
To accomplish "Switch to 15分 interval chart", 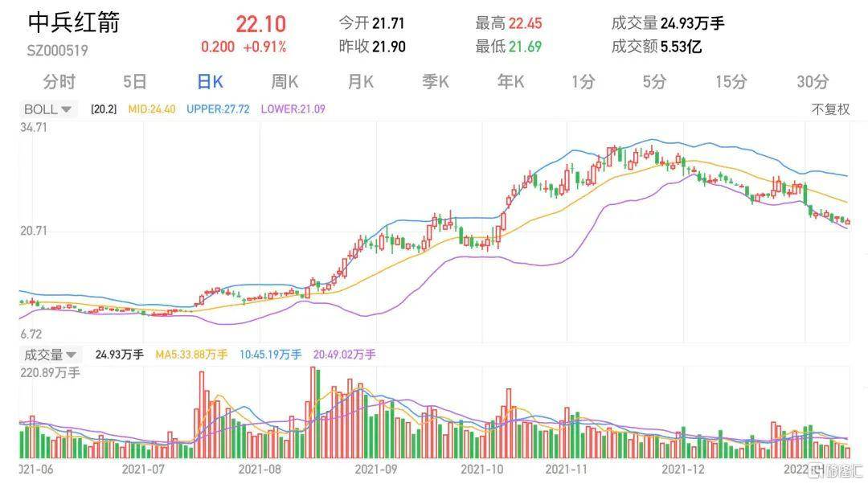I will tap(731, 81).
